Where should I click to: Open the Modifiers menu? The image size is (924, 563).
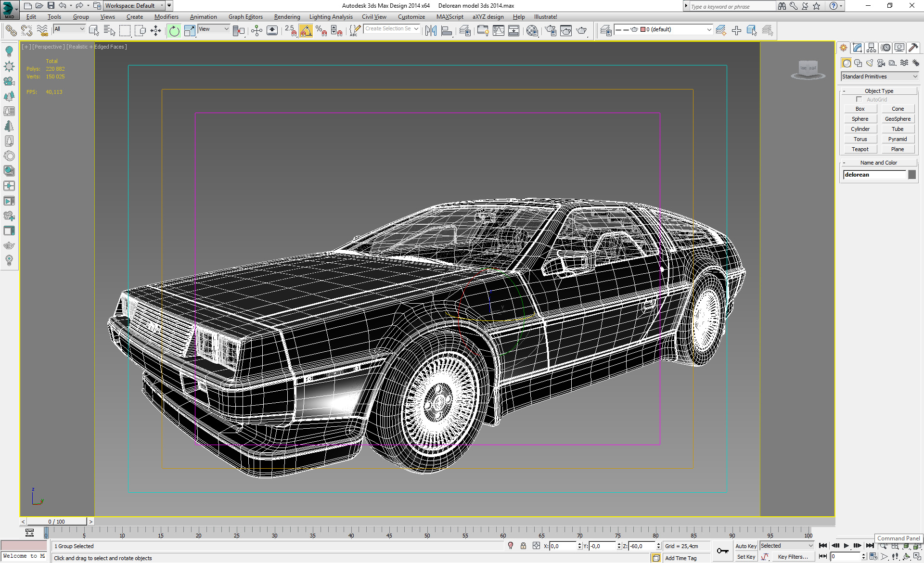tap(167, 17)
